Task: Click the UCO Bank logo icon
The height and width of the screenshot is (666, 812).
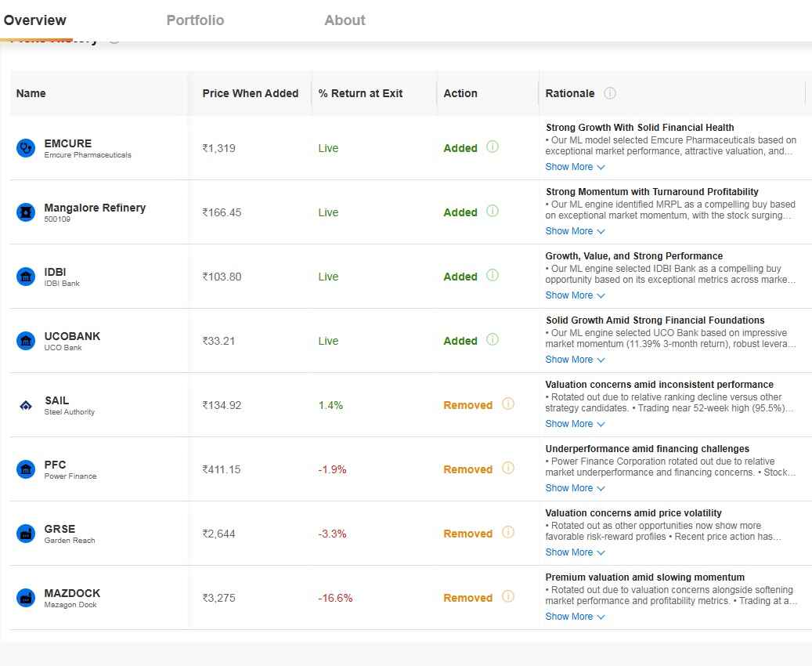Action: (x=27, y=341)
